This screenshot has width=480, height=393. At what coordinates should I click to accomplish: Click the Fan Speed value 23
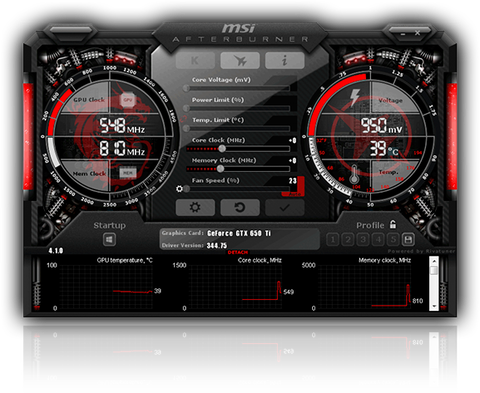[292, 181]
